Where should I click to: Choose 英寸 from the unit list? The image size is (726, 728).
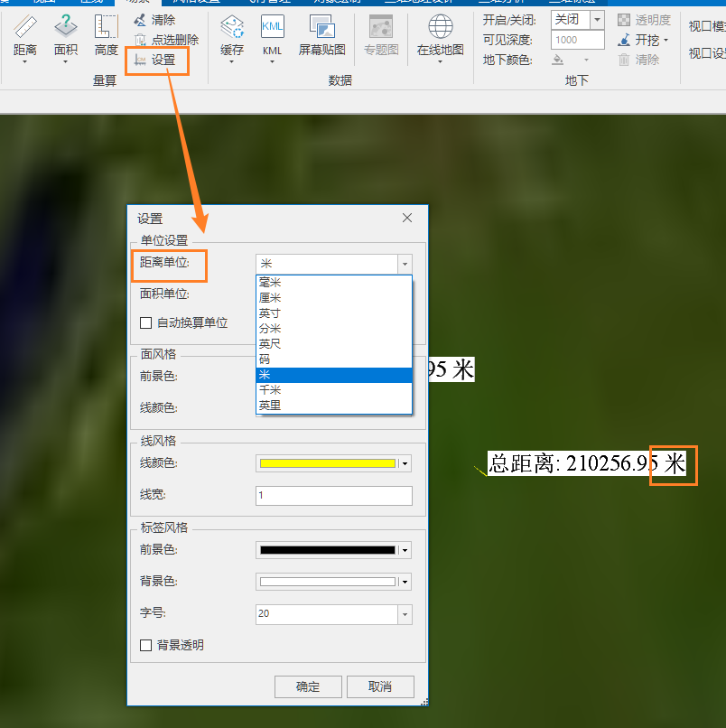[x=334, y=313]
